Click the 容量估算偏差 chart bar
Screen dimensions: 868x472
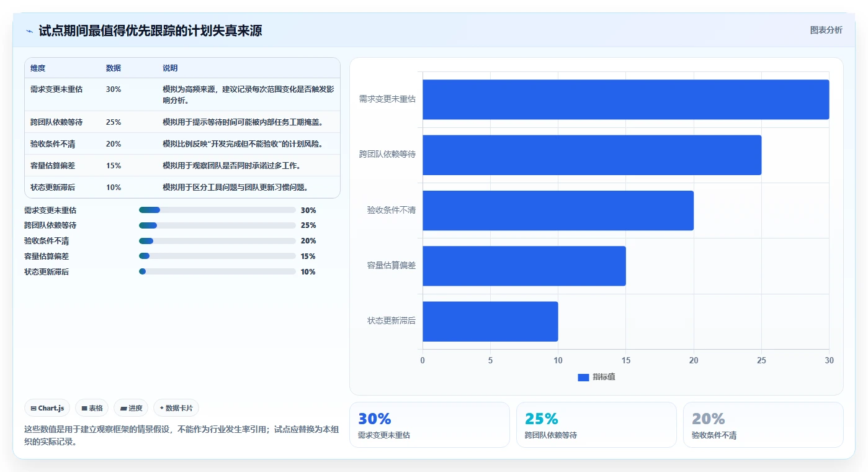pos(524,266)
